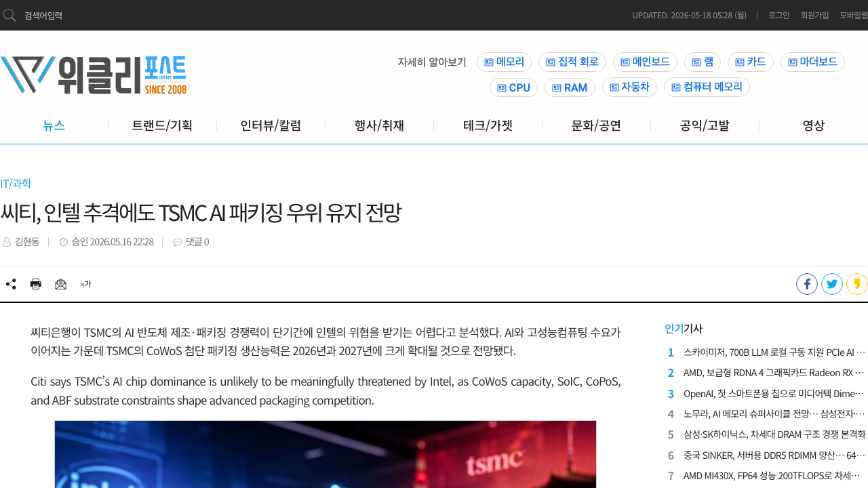868x488 pixels.
Task: Open the 공익/고발 menu
Action: (705, 125)
